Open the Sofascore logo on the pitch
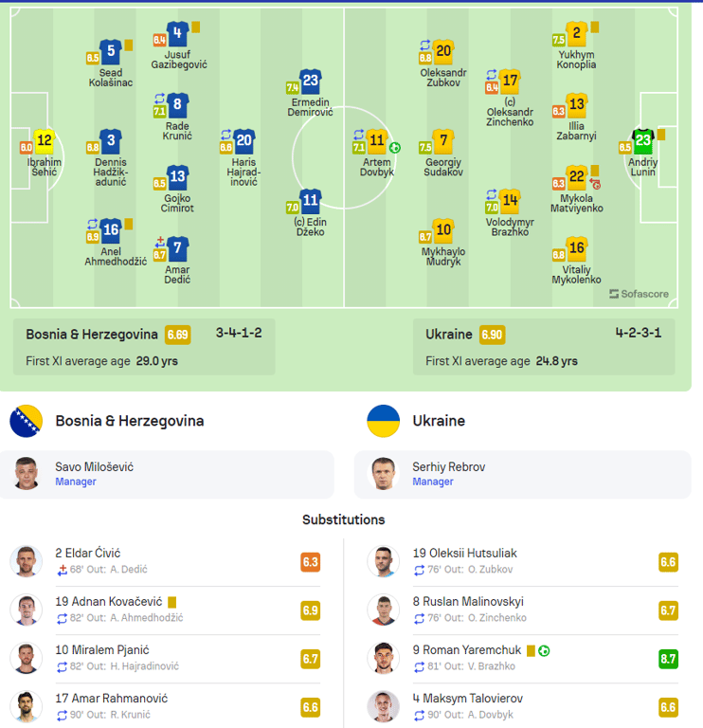Screen dimensions: 703x728 (639, 294)
